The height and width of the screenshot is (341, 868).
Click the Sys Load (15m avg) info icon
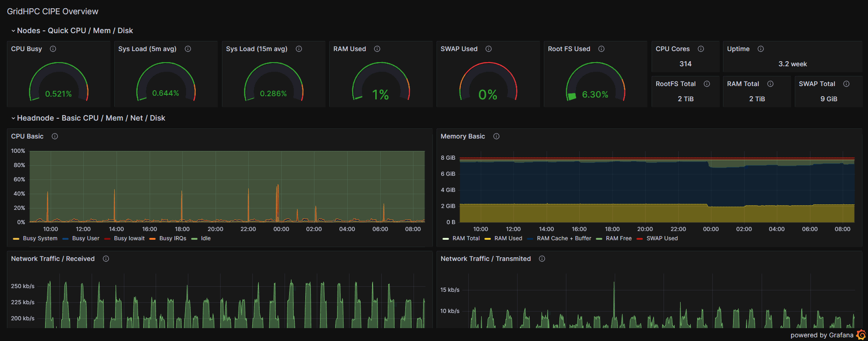[299, 49]
